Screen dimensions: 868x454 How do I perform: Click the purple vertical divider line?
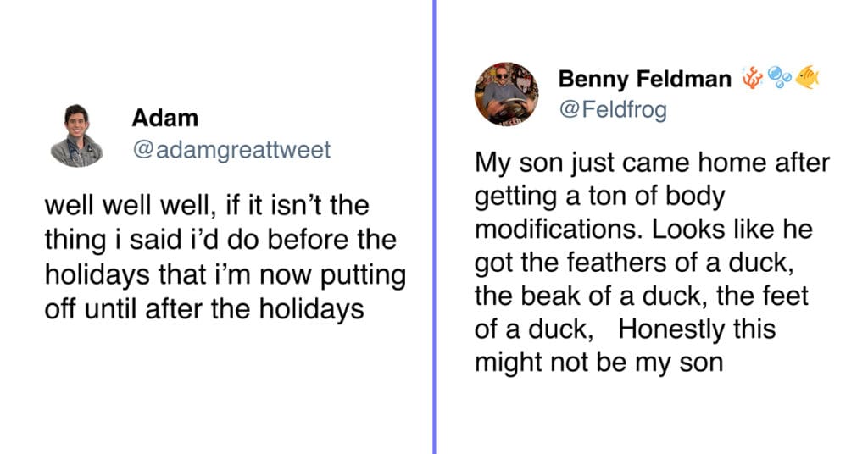pos(434,227)
